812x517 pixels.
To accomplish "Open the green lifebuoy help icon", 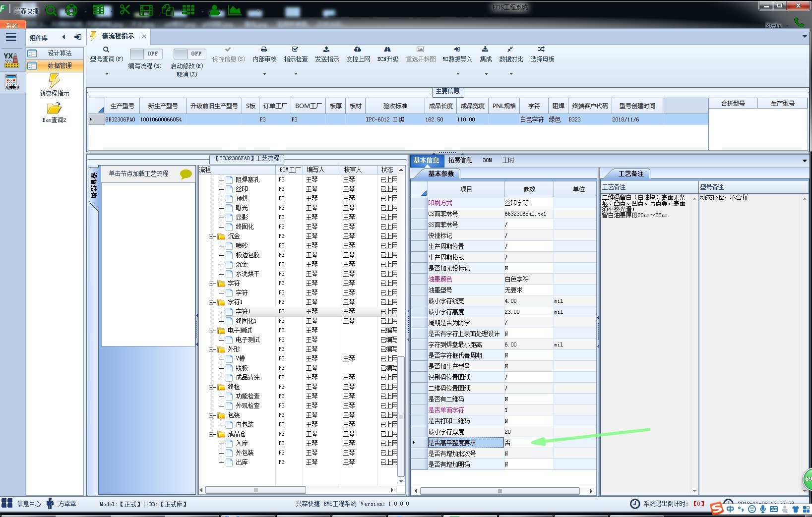I will (71, 10).
